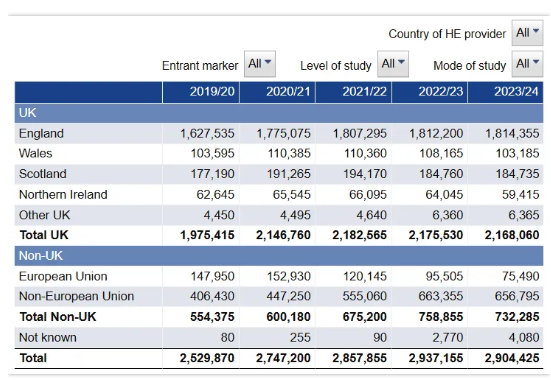Screen dimensions: 551x380
Task: Select the England row label
Action: pyautogui.click(x=41, y=134)
